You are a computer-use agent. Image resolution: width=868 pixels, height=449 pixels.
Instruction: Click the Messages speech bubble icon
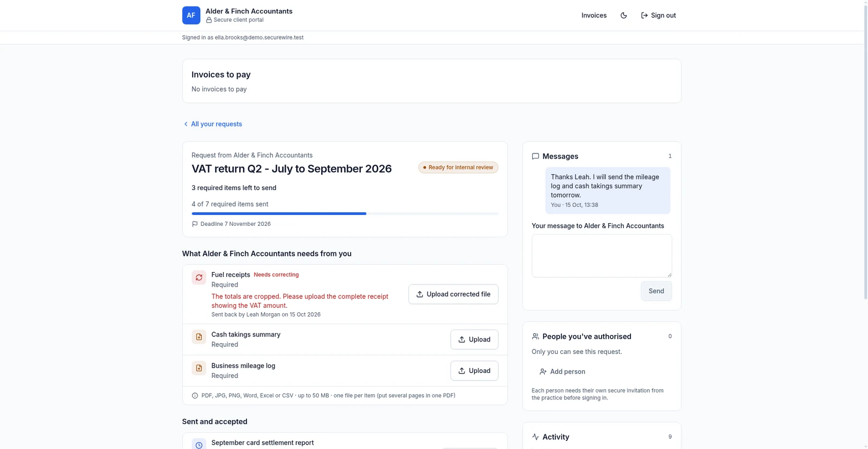pyautogui.click(x=535, y=156)
